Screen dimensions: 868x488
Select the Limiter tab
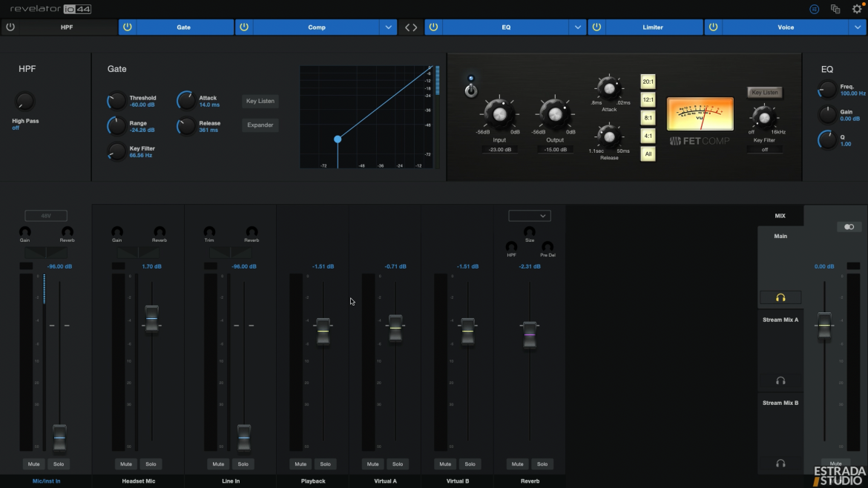(653, 27)
